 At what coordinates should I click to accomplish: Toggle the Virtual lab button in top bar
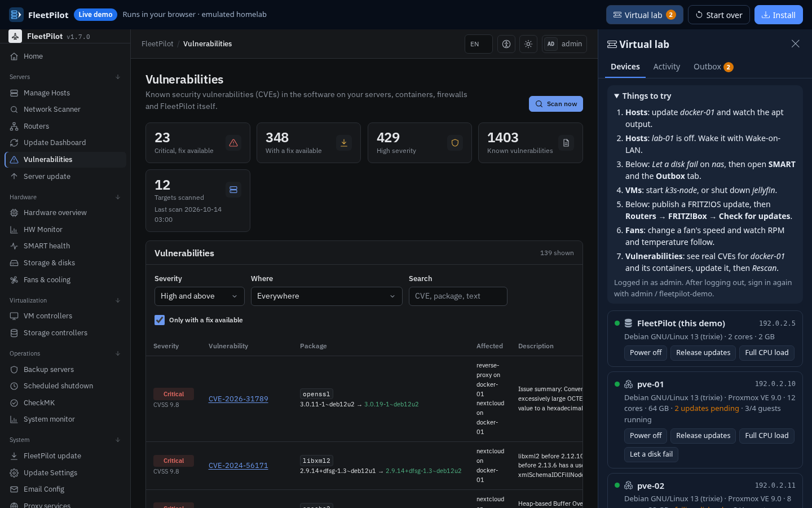(x=645, y=15)
